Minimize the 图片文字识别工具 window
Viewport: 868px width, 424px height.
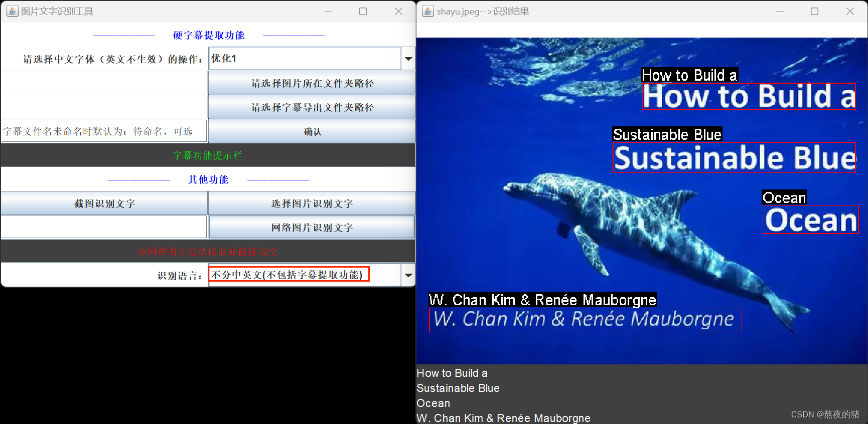329,11
